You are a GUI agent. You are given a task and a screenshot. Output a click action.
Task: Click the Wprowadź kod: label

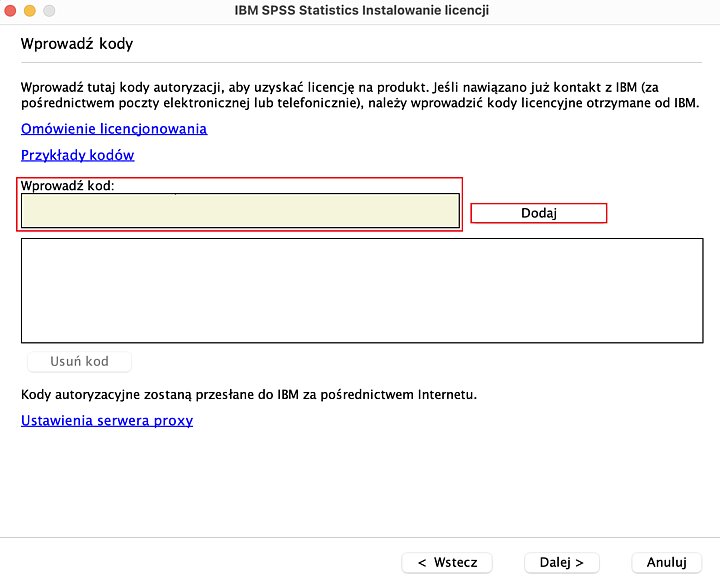pyautogui.click(x=68, y=186)
